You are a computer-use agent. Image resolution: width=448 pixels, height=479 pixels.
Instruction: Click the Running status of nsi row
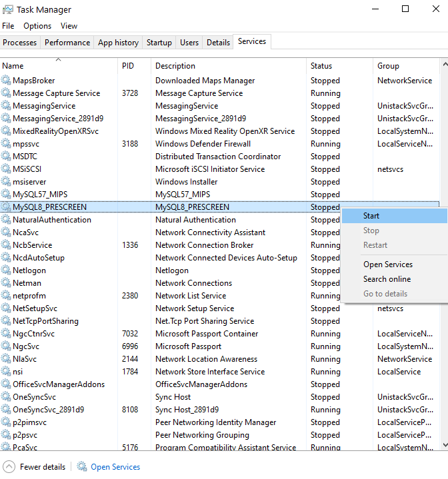coord(325,372)
